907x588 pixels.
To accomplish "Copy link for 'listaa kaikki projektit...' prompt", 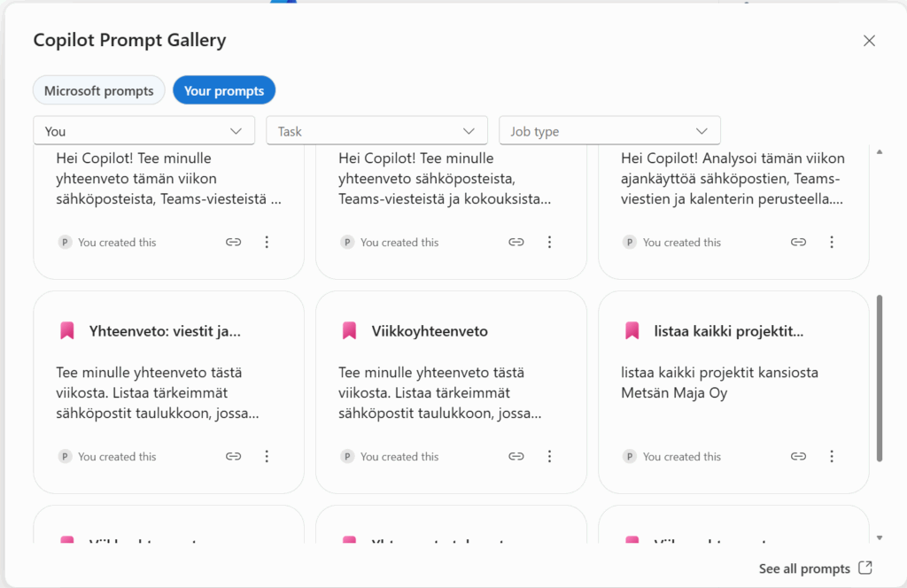I will [798, 456].
